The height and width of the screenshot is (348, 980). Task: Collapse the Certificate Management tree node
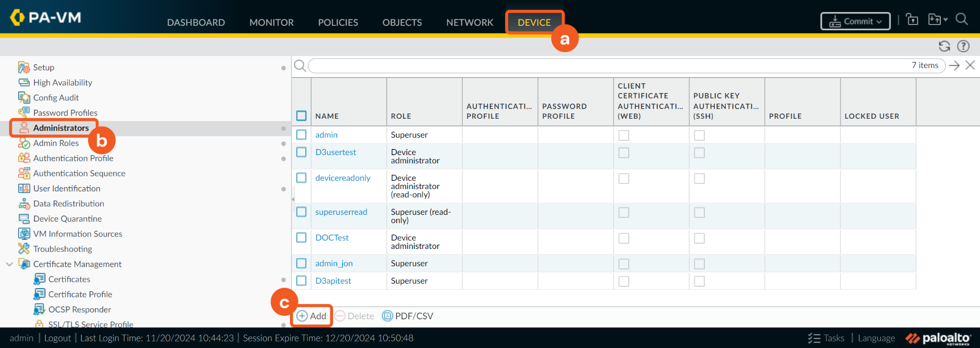(9, 264)
